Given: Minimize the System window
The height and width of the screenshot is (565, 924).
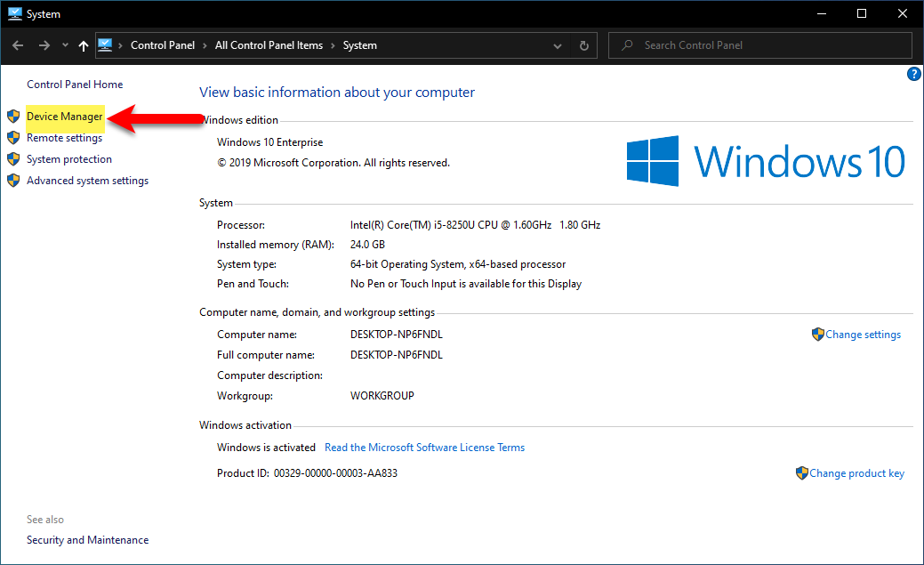Looking at the screenshot, I should [x=822, y=13].
